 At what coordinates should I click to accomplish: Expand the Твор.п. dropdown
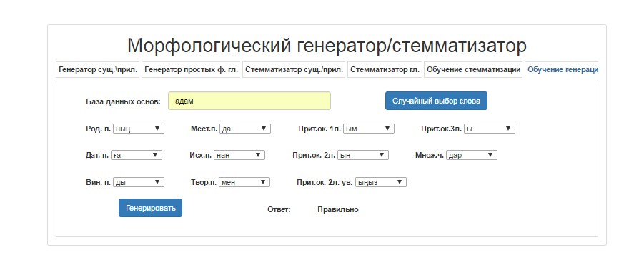pos(244,182)
